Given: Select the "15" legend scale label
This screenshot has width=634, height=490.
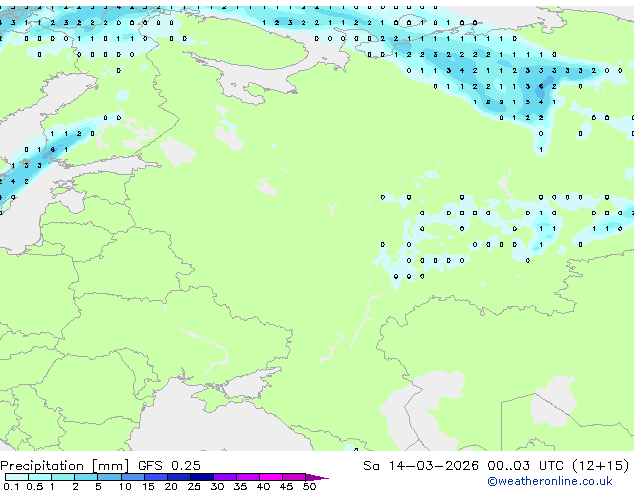Looking at the screenshot, I should (148, 486).
